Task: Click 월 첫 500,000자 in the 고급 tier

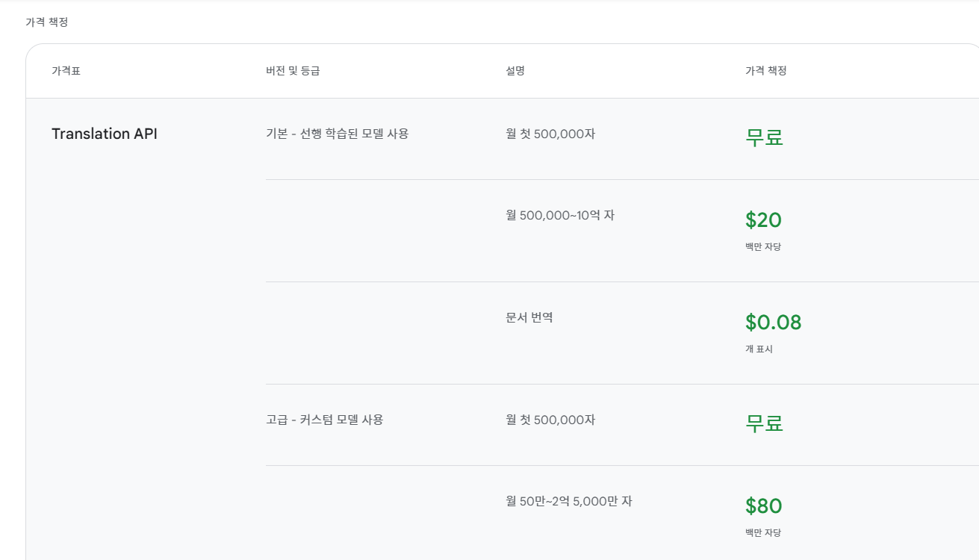Action: [x=550, y=420]
